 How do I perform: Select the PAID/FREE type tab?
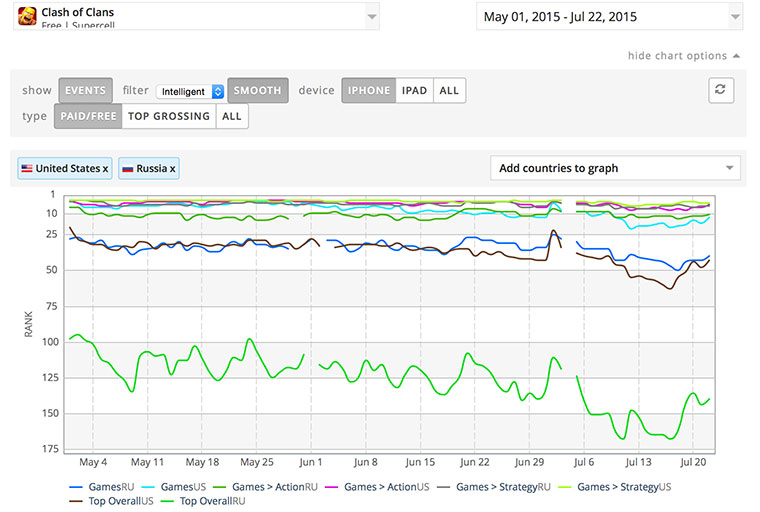[x=88, y=116]
